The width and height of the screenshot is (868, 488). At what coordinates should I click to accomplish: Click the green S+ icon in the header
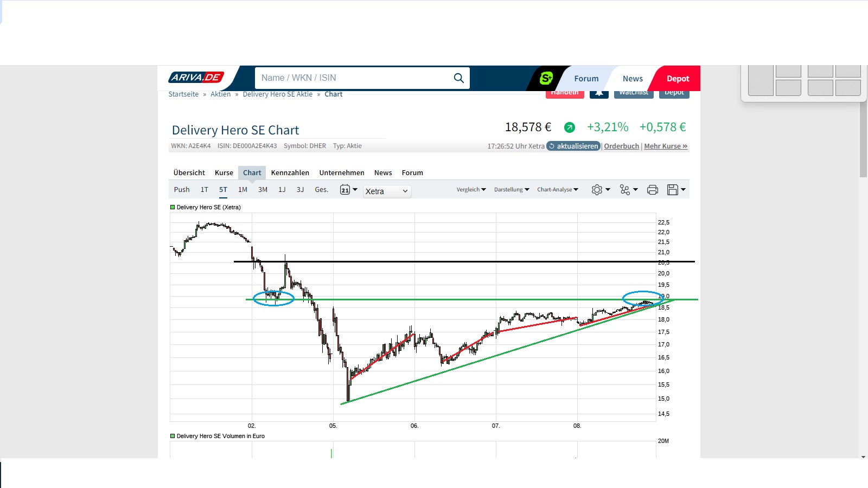tap(547, 78)
